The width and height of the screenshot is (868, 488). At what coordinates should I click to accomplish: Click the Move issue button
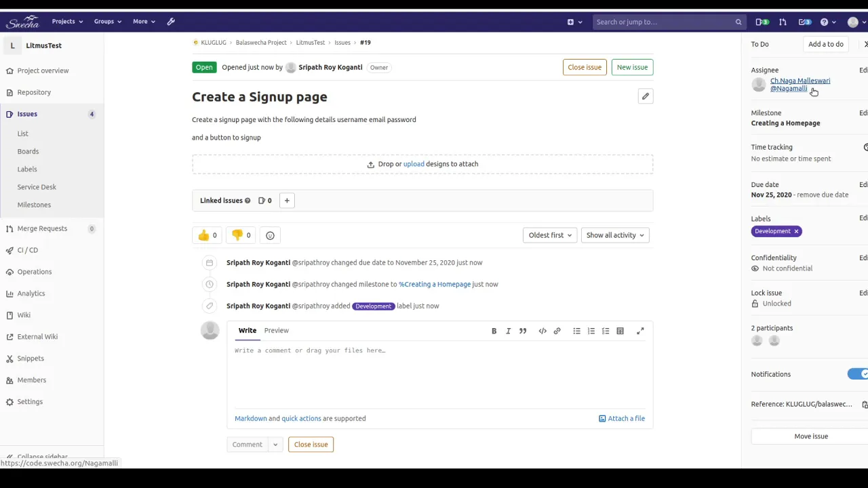tap(811, 436)
